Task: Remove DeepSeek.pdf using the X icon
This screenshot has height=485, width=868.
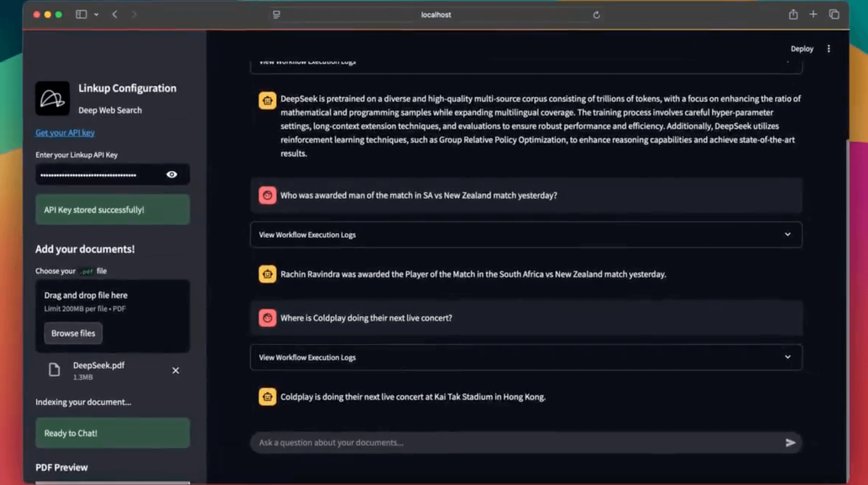Action: (176, 370)
